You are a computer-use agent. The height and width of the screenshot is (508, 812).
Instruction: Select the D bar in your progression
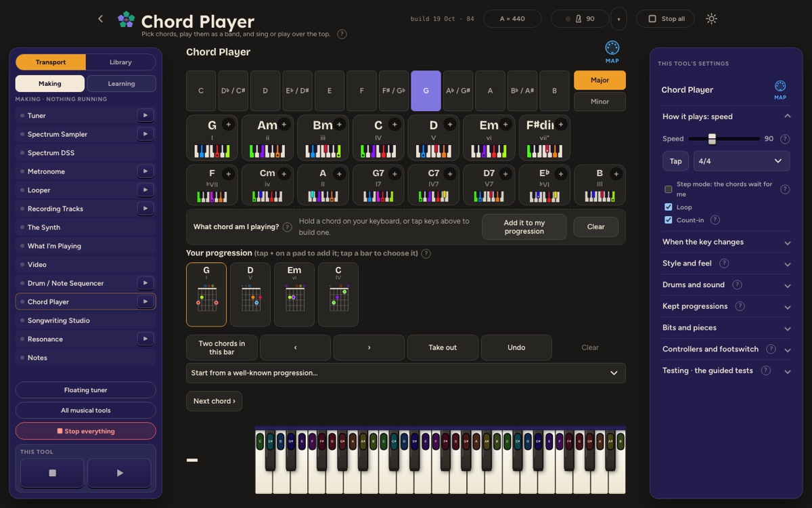250,295
